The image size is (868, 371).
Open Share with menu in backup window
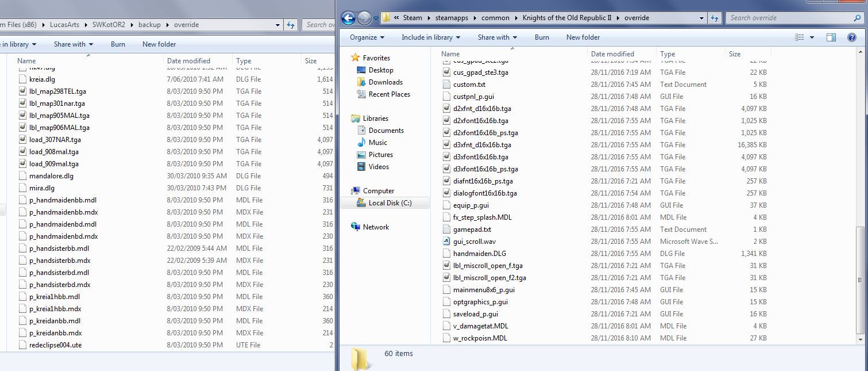pos(73,44)
